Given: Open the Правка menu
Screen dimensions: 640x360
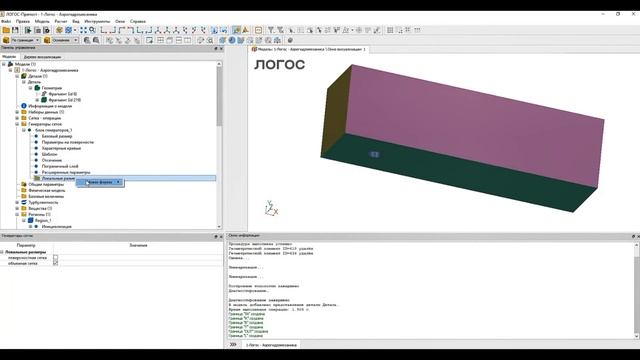Looking at the screenshot, I should pyautogui.click(x=23, y=21).
